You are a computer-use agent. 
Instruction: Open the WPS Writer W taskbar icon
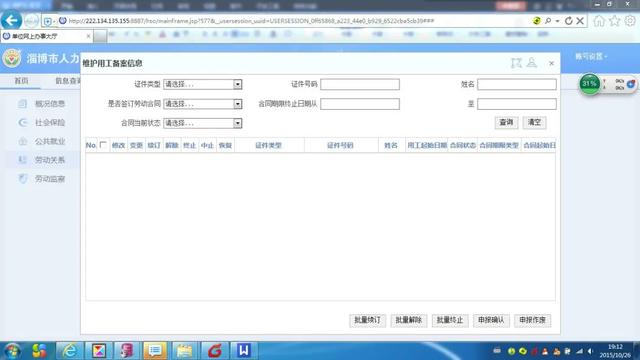[x=244, y=351]
